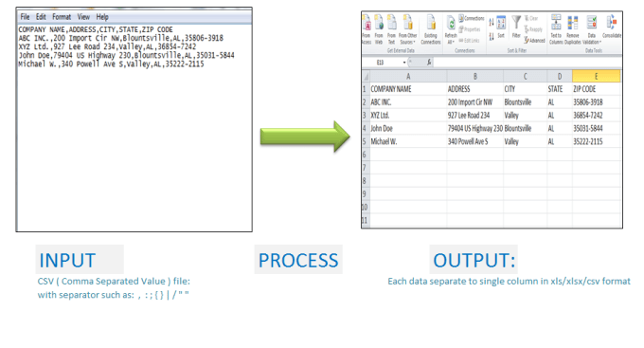
Task: Open the Edit menu in Notepad
Action: point(41,17)
